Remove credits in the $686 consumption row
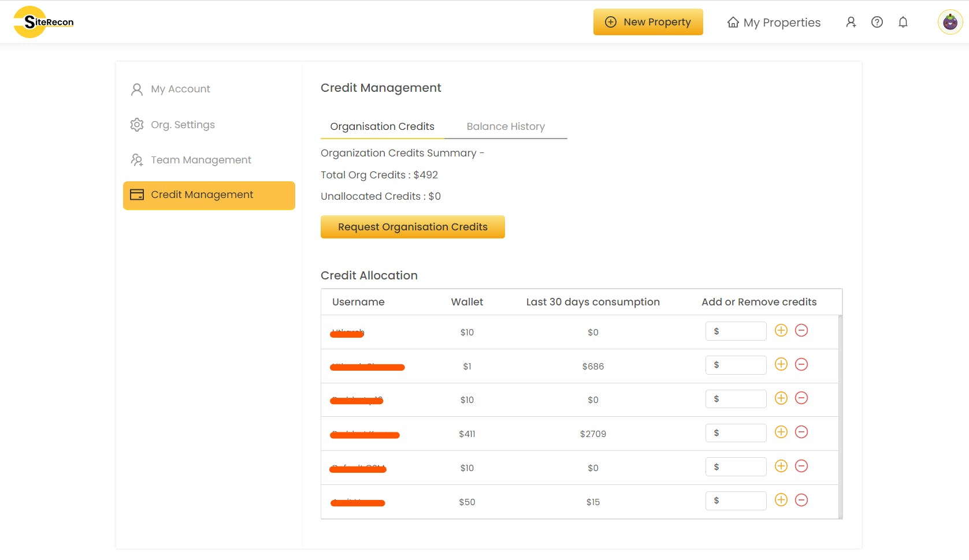The height and width of the screenshot is (560, 969). coord(801,364)
